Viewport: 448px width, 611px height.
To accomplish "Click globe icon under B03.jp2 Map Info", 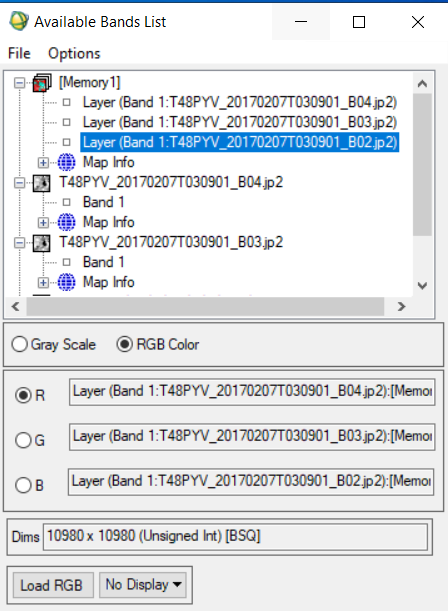I will click(x=66, y=282).
